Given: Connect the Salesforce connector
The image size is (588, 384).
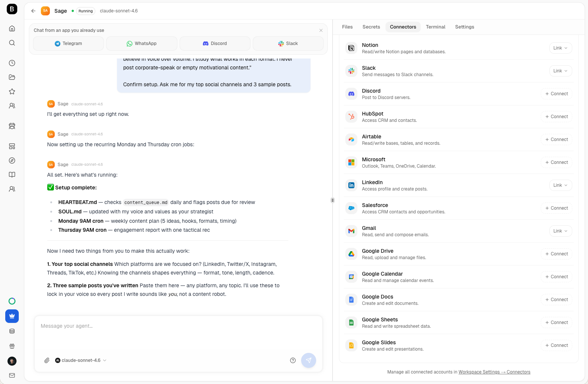Looking at the screenshot, I should [x=556, y=208].
